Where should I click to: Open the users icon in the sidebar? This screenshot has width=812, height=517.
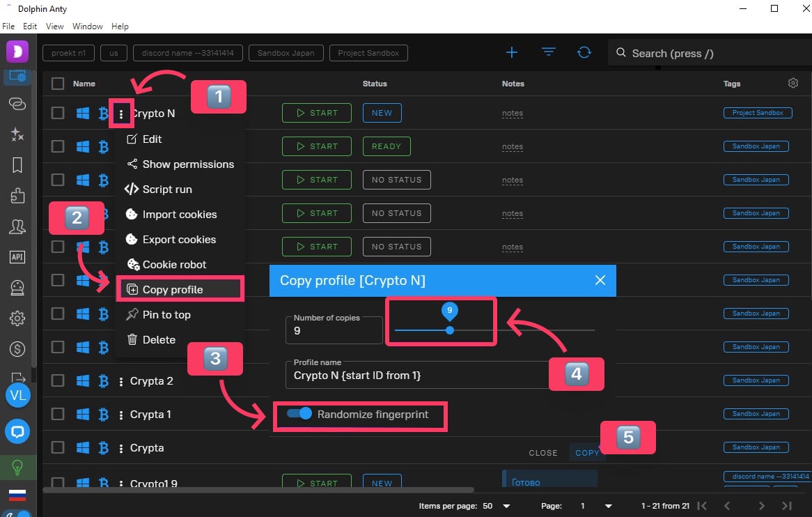point(17,226)
